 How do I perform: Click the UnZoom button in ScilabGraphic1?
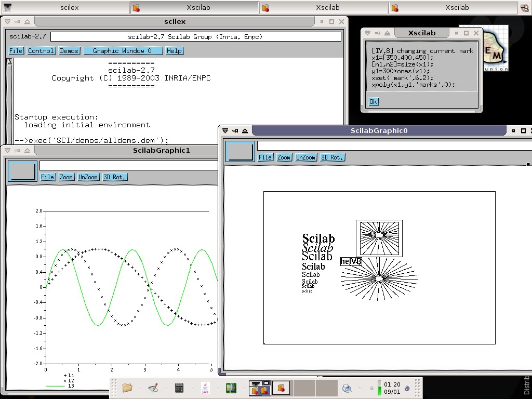pos(88,177)
